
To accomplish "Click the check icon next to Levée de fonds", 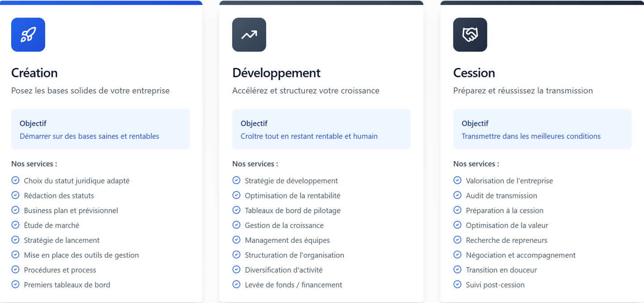I will (236, 284).
